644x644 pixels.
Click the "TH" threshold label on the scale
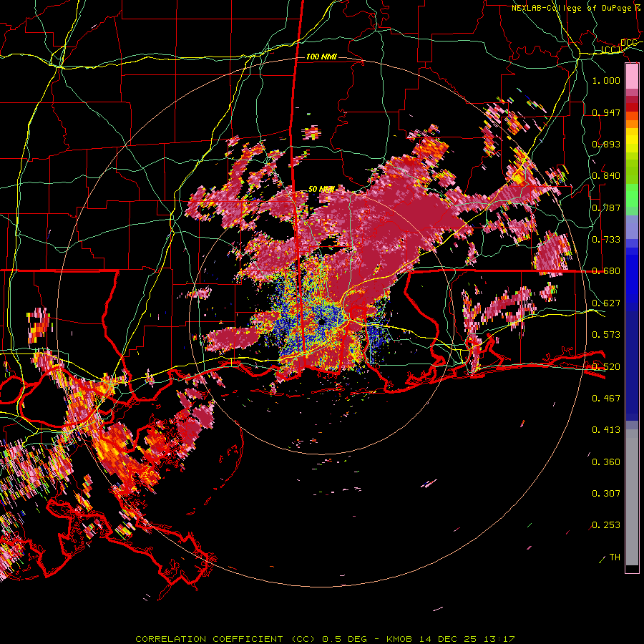(615, 557)
